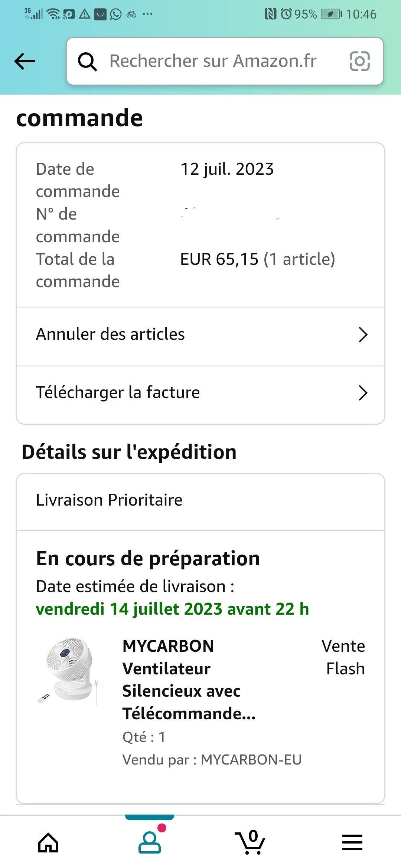Open the shopping cart icon
This screenshot has width=401, height=868.
click(x=250, y=842)
